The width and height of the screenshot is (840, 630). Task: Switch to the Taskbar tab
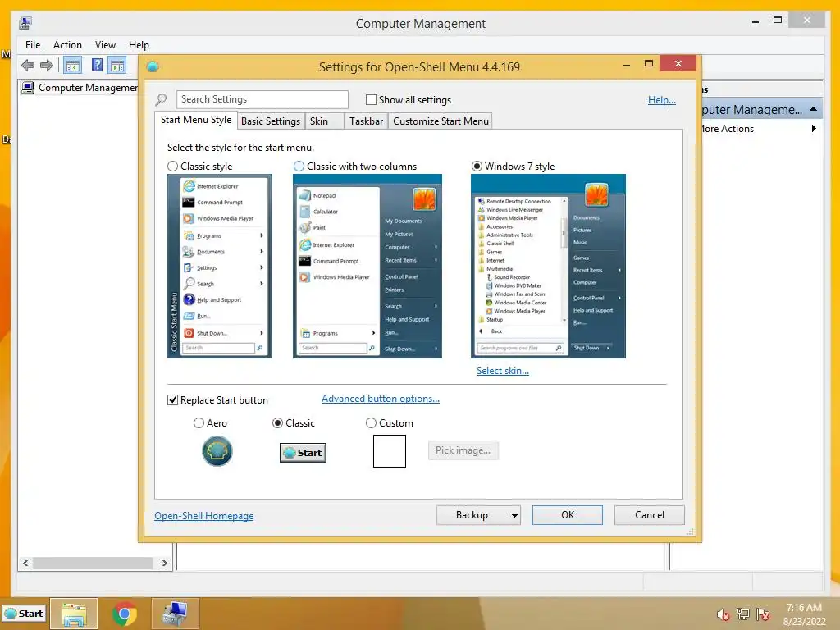tap(367, 121)
